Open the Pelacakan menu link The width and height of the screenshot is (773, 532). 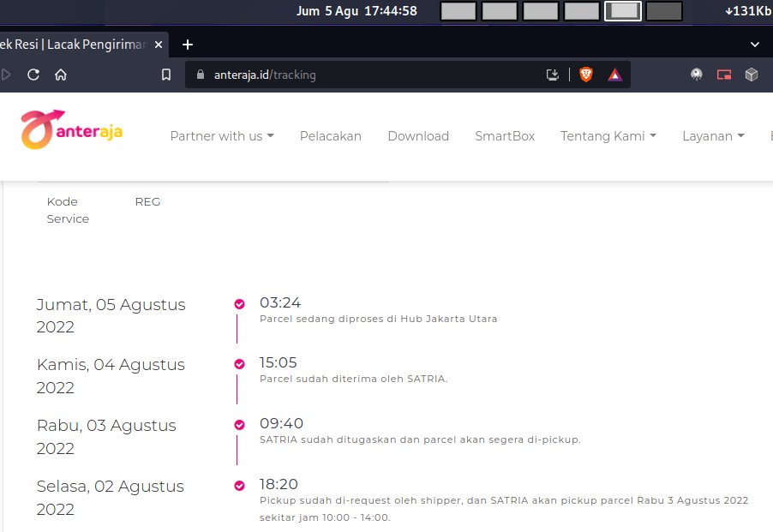tap(330, 136)
